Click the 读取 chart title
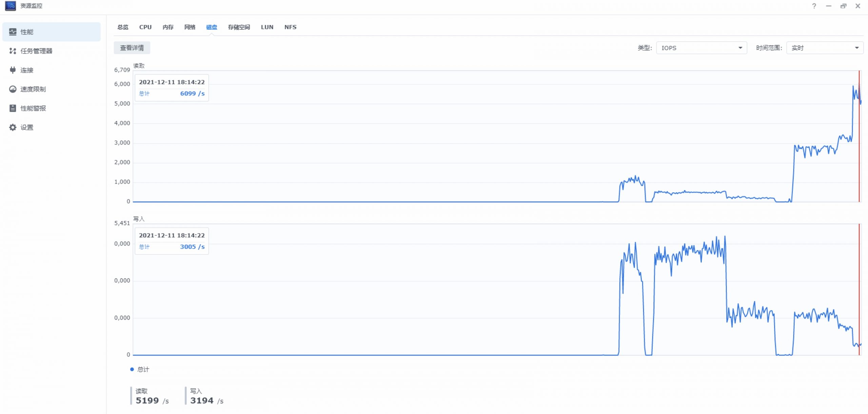The image size is (868, 414). coord(139,66)
